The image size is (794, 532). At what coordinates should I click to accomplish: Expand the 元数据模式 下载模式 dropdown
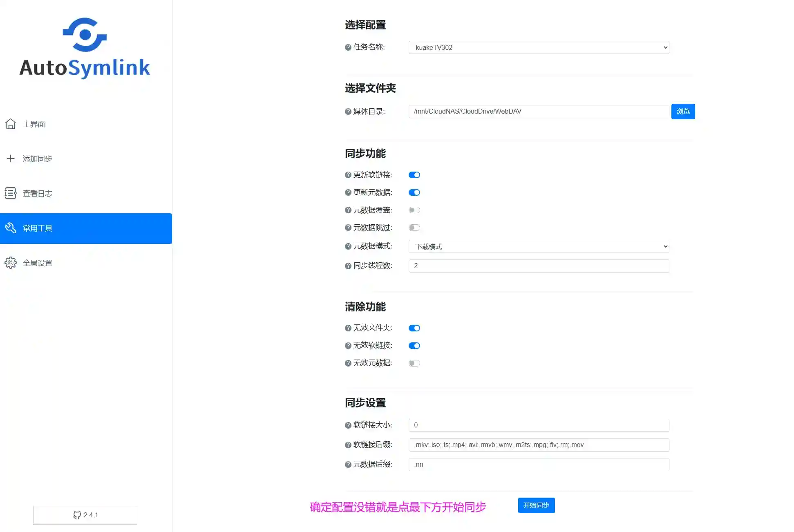[539, 246]
